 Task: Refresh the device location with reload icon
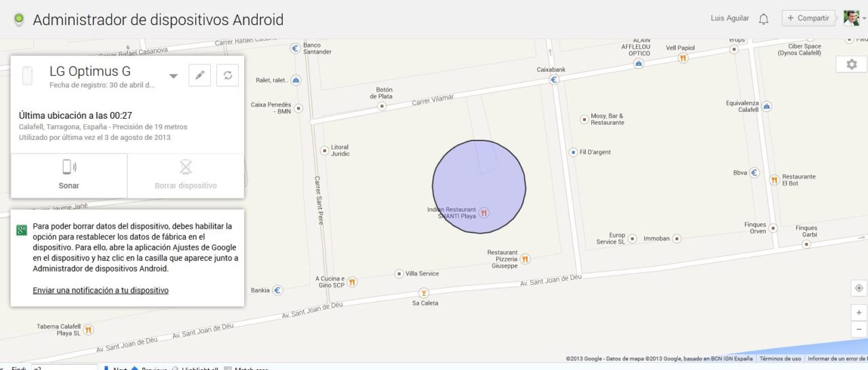pos(228,75)
